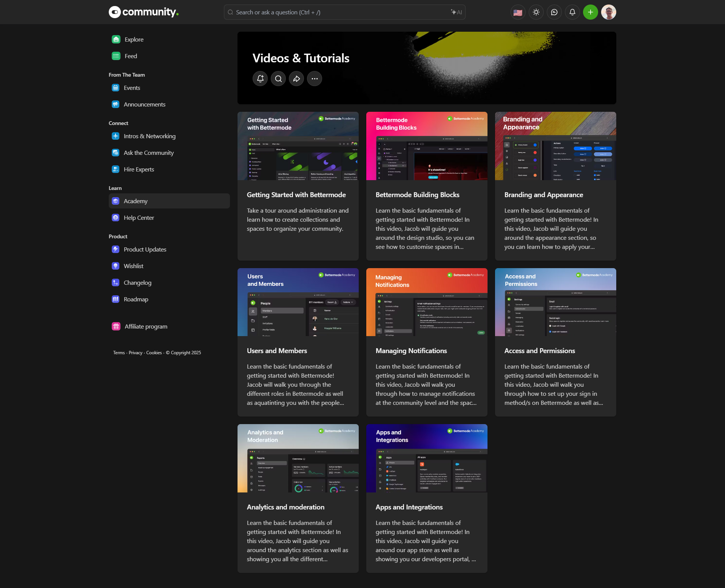Toggle the light/dark theme sun icon
725x588 pixels.
[x=536, y=12]
